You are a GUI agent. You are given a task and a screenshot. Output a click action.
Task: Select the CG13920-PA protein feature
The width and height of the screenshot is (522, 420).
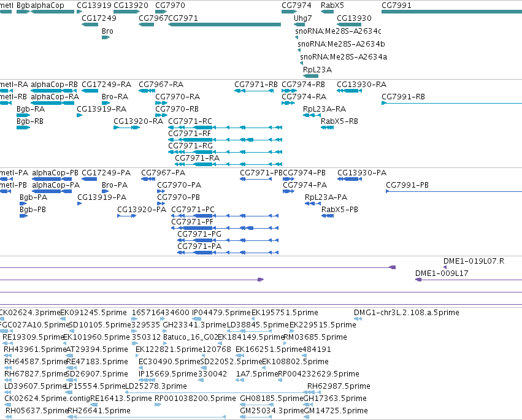[126, 216]
